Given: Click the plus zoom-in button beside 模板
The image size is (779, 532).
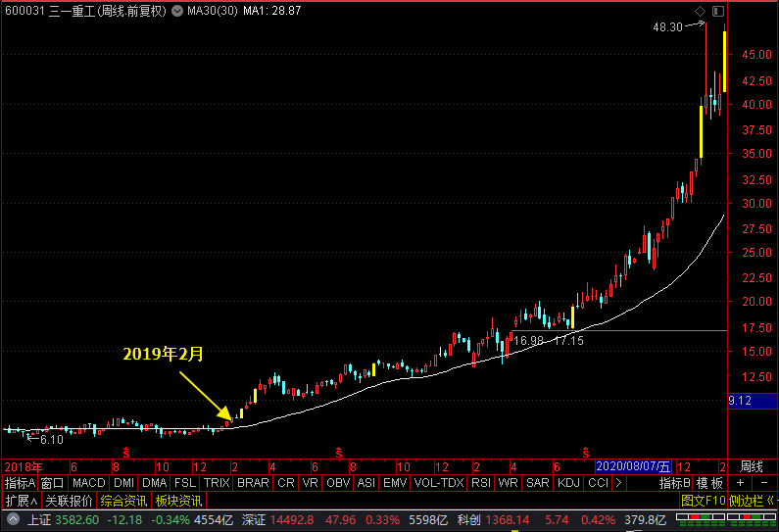Looking at the screenshot, I should [x=740, y=483].
